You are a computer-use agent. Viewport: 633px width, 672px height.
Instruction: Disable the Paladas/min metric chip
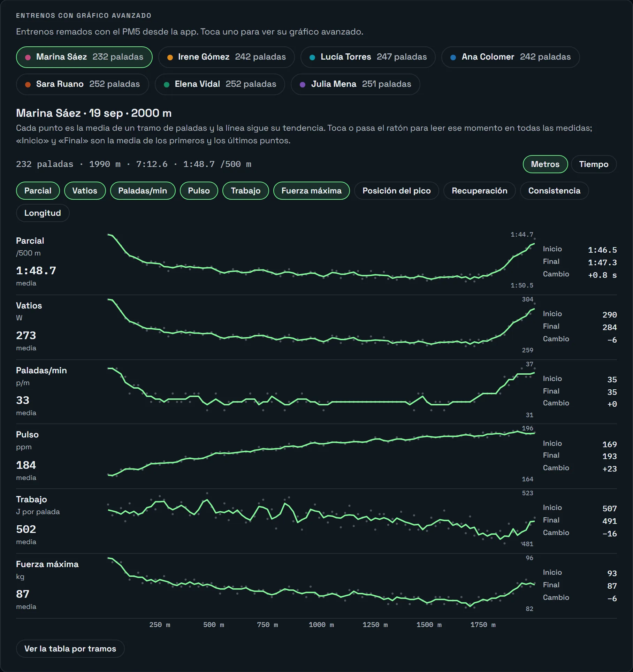pos(143,191)
